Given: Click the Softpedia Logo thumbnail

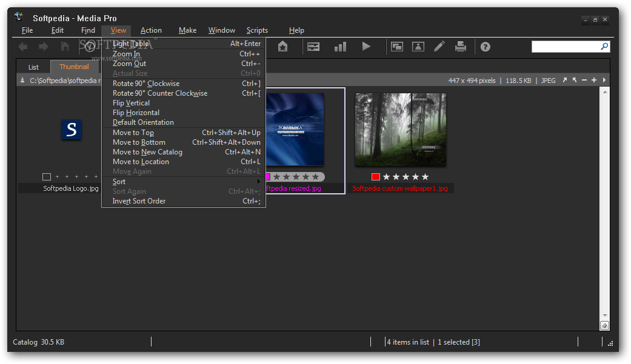Looking at the screenshot, I should click(x=72, y=130).
